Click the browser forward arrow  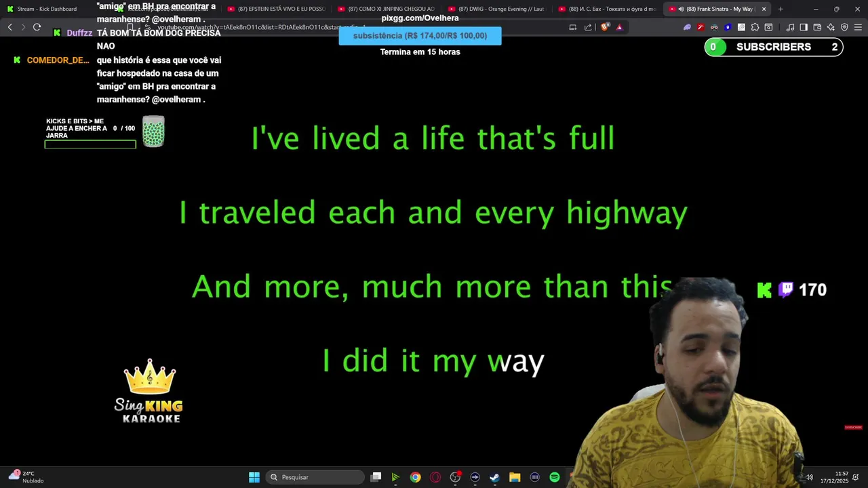tap(23, 27)
